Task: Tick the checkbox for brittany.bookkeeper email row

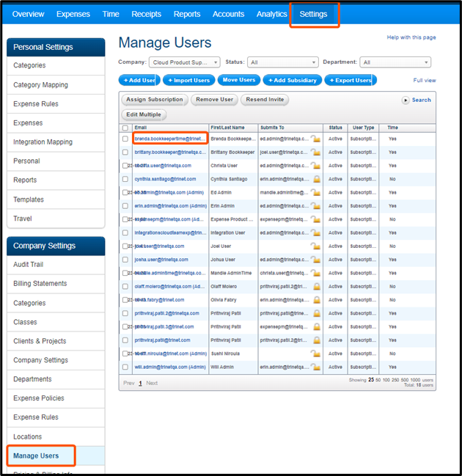Action: click(125, 153)
